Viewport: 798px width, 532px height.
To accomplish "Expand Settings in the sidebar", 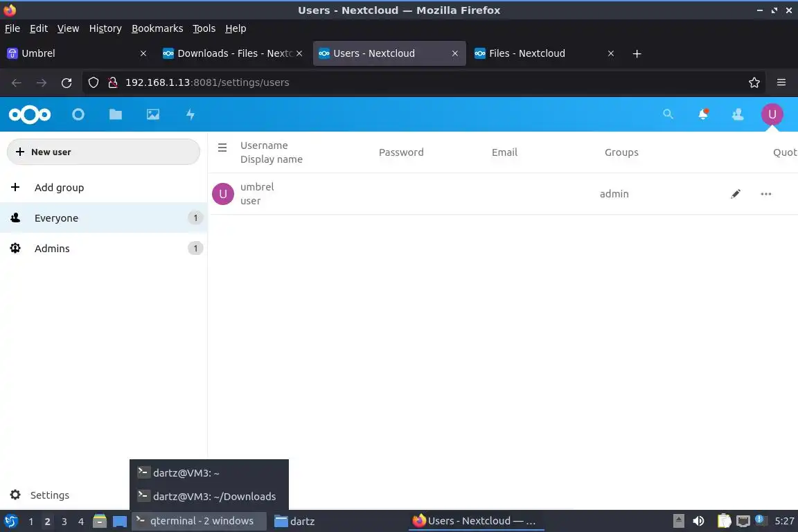I will click(x=49, y=495).
